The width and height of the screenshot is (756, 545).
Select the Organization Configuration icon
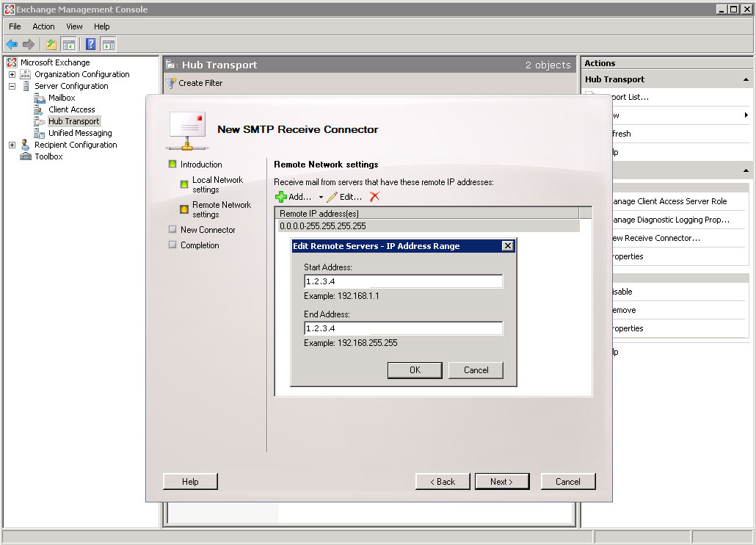click(26, 74)
